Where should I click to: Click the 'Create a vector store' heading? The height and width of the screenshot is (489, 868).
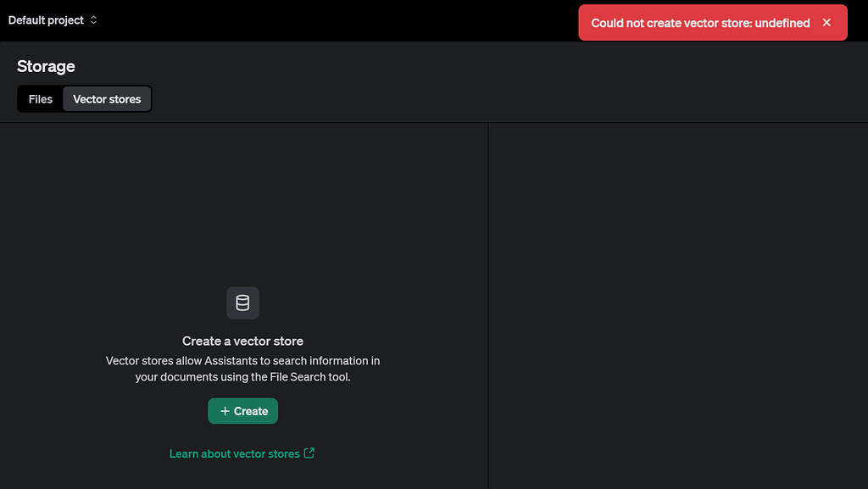point(242,341)
